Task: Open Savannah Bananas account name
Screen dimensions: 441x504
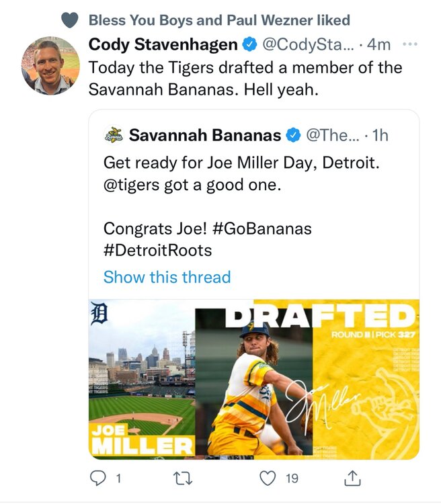Action: [205, 135]
